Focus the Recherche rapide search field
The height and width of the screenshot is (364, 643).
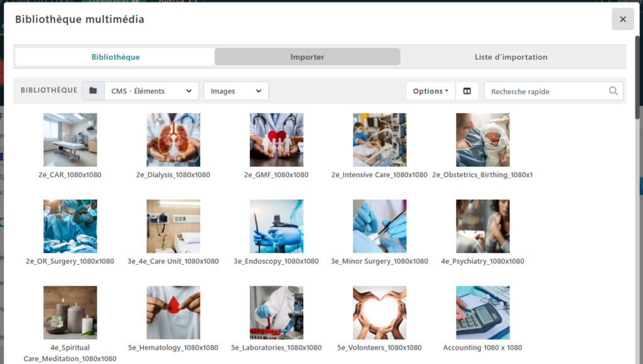[x=548, y=91]
